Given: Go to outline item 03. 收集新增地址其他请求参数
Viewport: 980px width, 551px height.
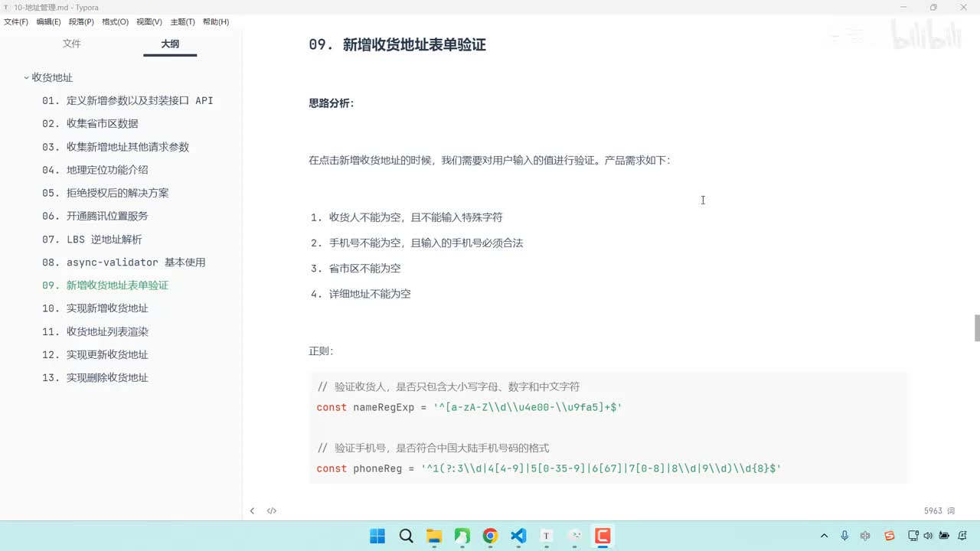Looking at the screenshot, I should click(116, 147).
